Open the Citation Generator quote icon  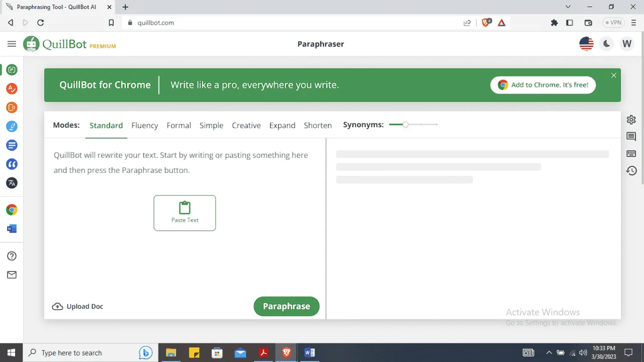coord(12,164)
